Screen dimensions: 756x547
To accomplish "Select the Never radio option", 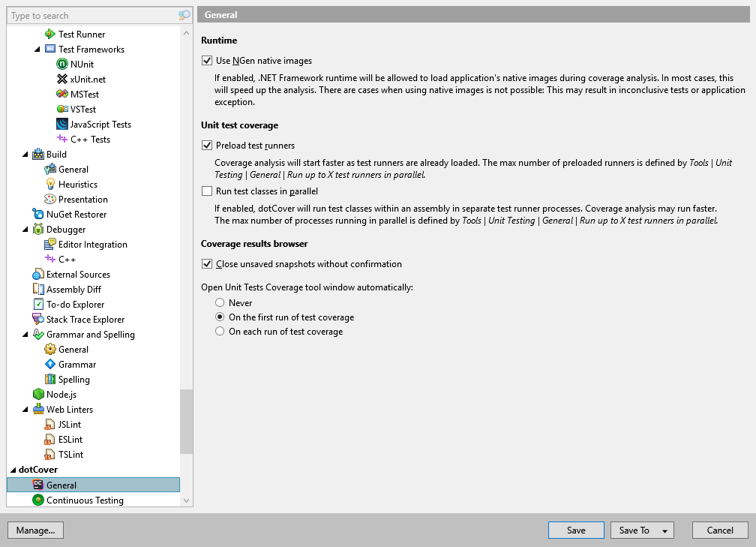I will pyautogui.click(x=220, y=303).
